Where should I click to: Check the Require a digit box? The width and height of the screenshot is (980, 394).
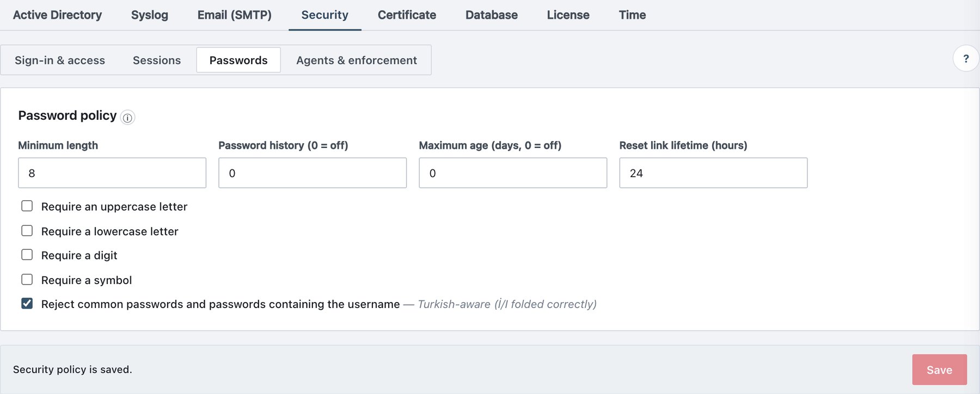(27, 255)
